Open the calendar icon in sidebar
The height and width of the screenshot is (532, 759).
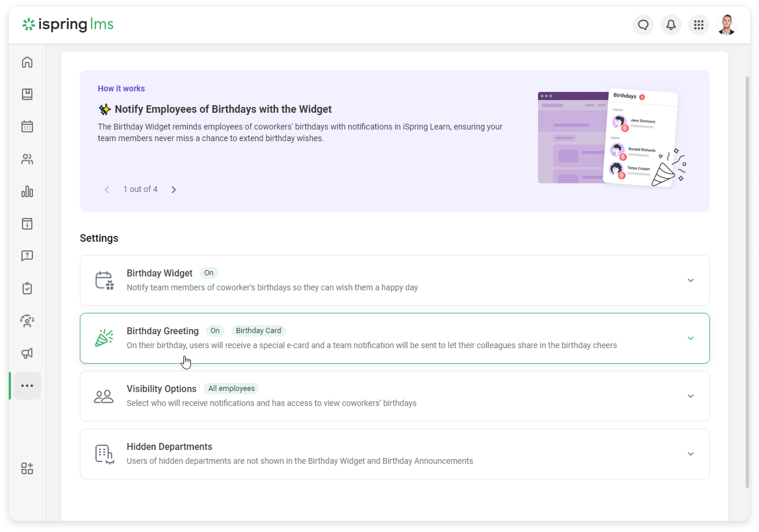coord(27,127)
